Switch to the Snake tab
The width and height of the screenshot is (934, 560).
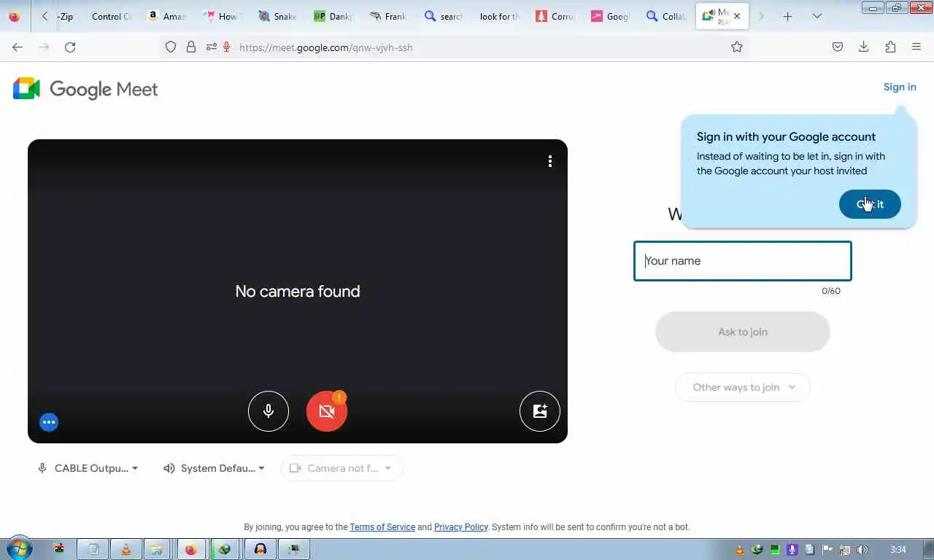[277, 16]
